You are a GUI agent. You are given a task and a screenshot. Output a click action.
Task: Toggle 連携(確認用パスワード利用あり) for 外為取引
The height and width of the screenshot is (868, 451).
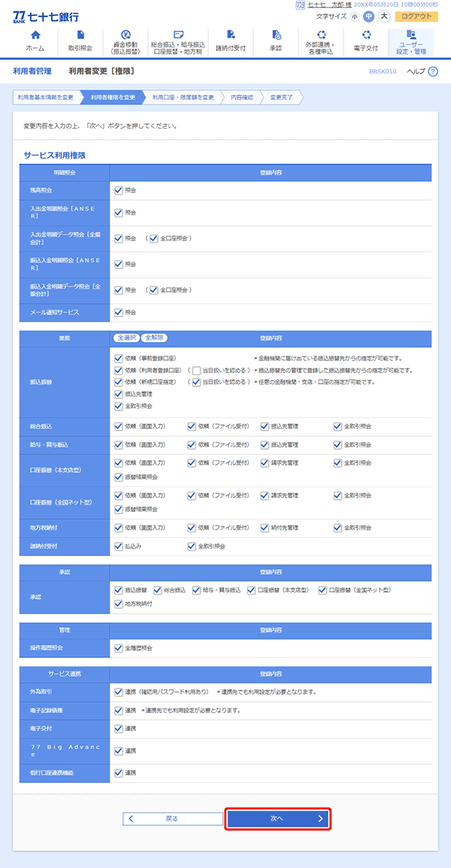tap(119, 692)
